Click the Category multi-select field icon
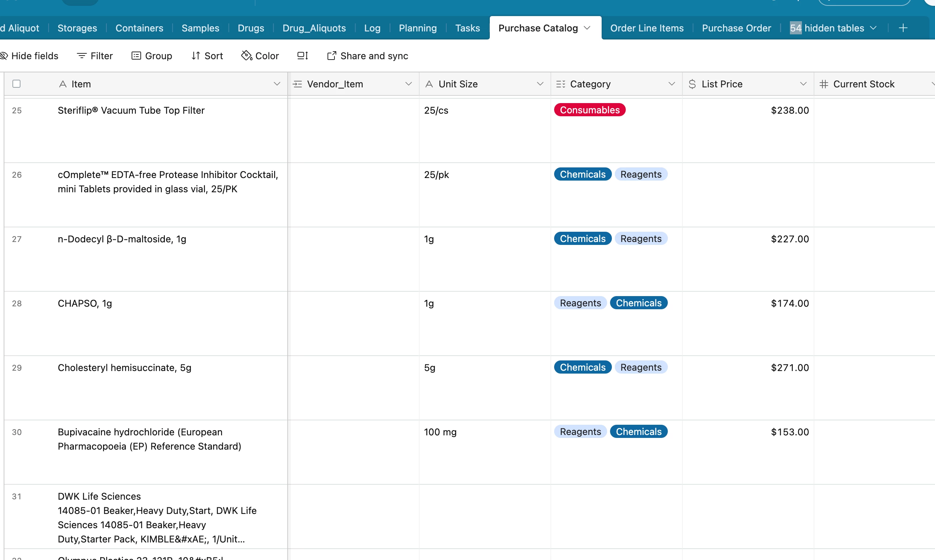Screen dimensions: 935x560 point(560,84)
